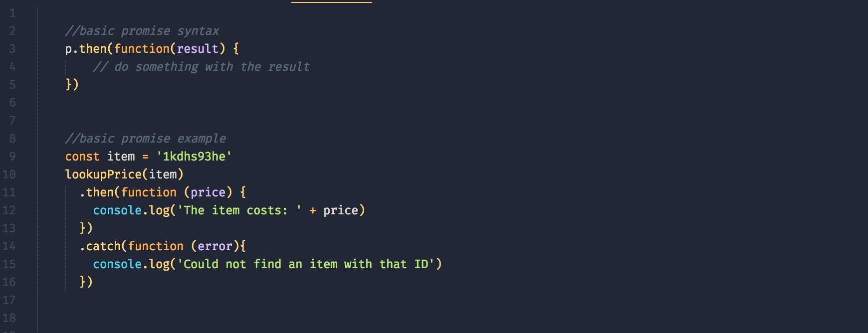
Task: Click the string 'Could not find an item with that ID'
Action: tap(306, 264)
